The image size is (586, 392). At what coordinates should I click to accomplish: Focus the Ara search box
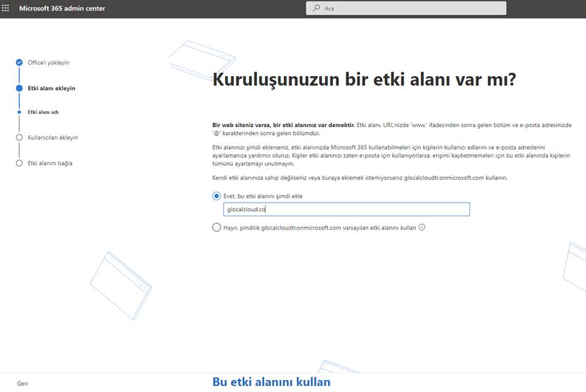point(411,9)
